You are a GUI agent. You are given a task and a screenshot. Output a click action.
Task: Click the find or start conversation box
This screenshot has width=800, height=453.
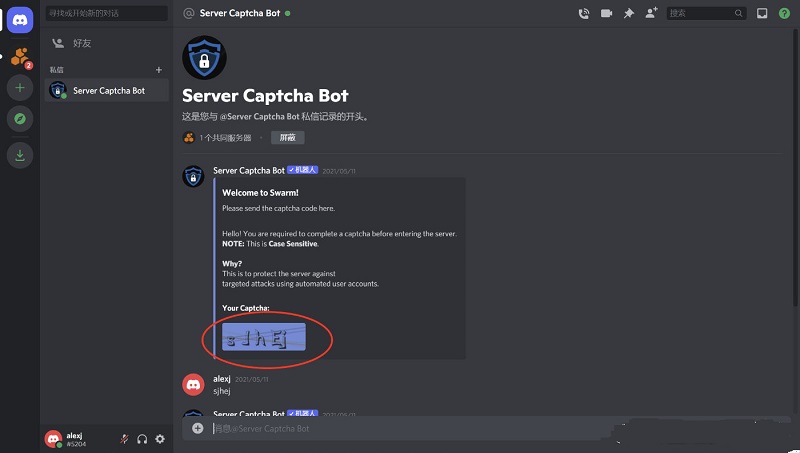(107, 13)
